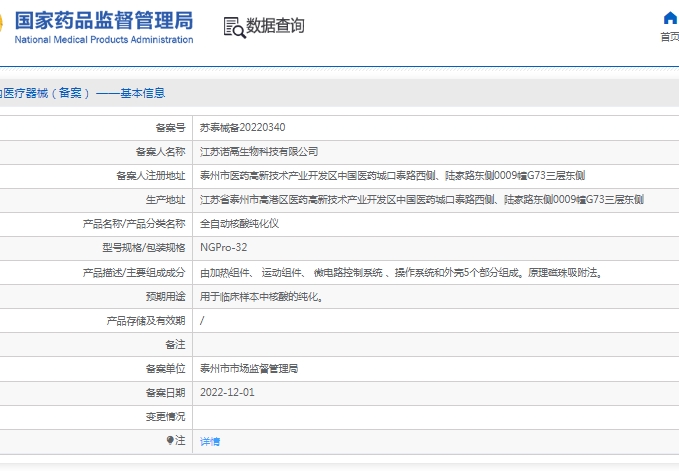Click the bullet icon beside 注
The image size is (679, 471).
pos(170,440)
